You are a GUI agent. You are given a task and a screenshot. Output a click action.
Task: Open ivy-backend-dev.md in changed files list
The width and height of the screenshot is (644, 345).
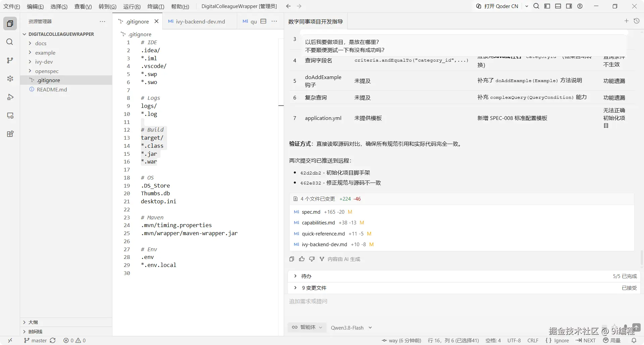tap(324, 245)
